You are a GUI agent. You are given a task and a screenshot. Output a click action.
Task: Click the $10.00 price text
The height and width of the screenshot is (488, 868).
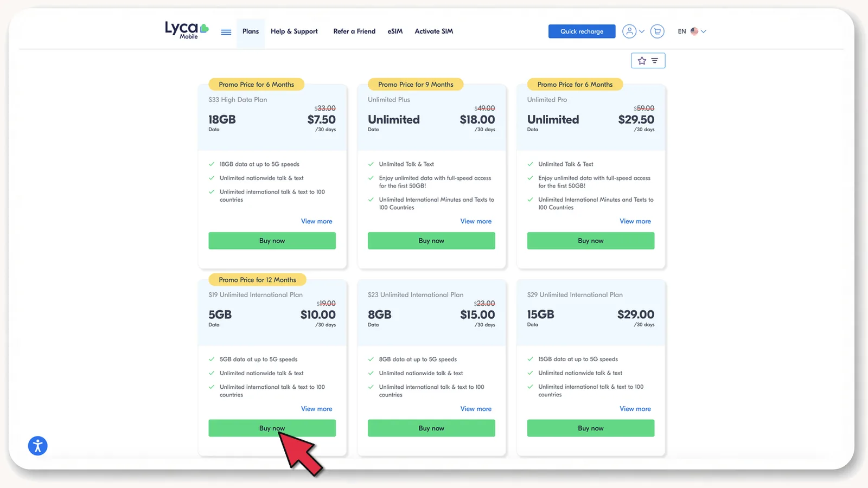click(318, 314)
